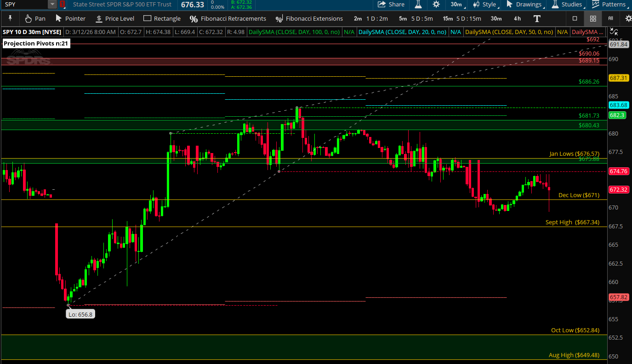The height and width of the screenshot is (364, 632).
Task: Click the 'DailySMA (CLOSE, DAY, 20, 0, no)' study label
Action: [402, 32]
